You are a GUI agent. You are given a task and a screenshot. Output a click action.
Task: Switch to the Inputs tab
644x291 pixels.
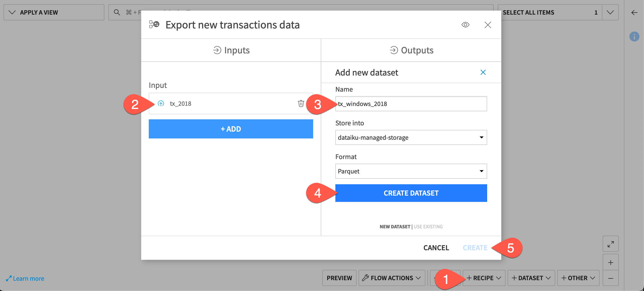(x=231, y=50)
